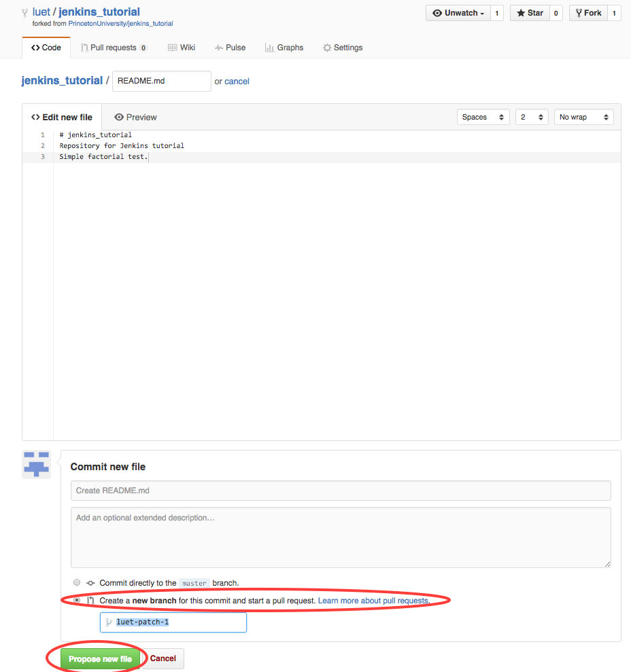631x672 pixels.
Task: Click the branch icon in the branch name field
Action: click(109, 622)
